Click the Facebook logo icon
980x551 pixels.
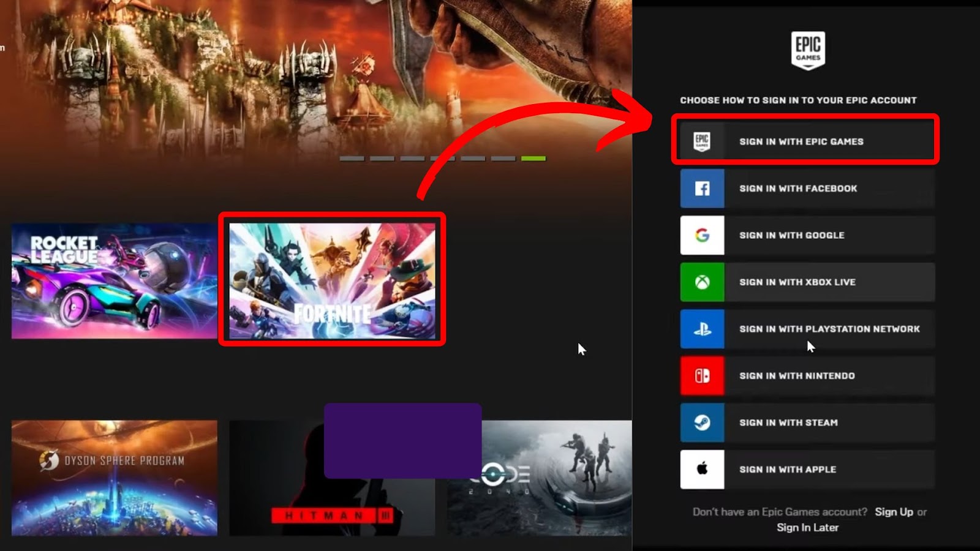tap(702, 189)
